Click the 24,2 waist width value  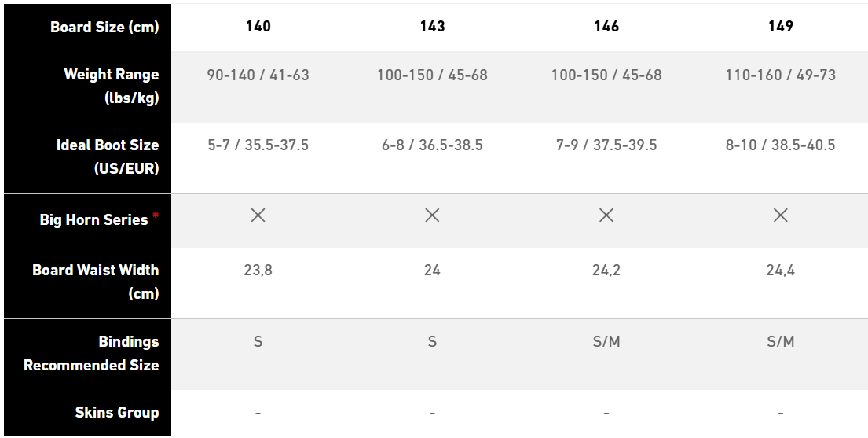606,271
